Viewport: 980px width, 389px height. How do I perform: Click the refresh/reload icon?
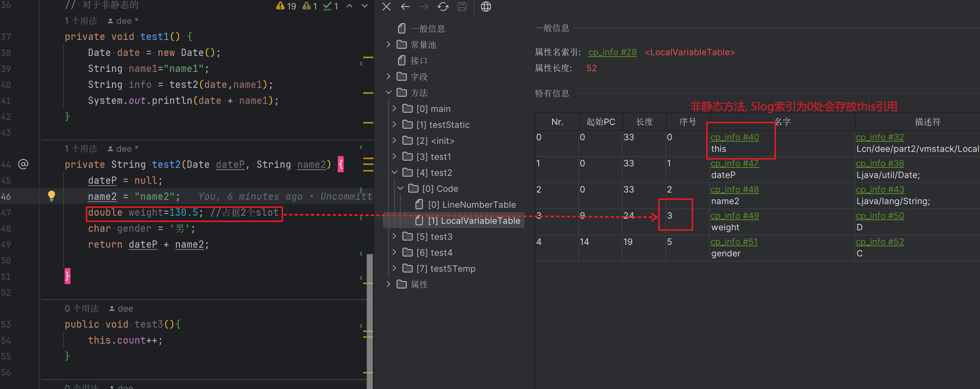pos(443,7)
